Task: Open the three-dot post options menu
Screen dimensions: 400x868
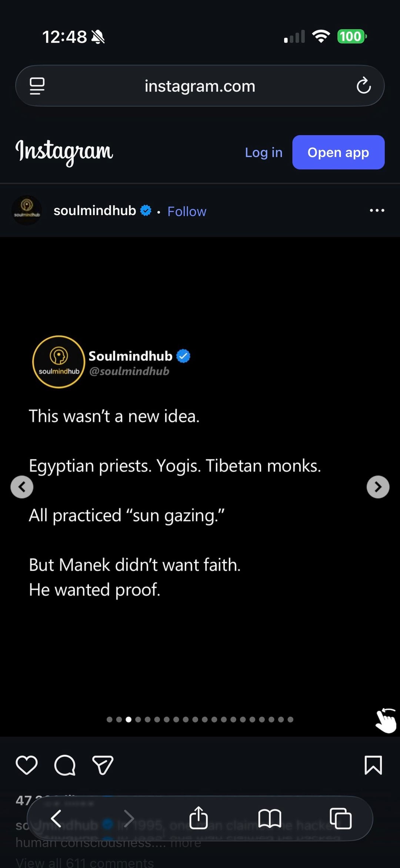Action: (377, 211)
